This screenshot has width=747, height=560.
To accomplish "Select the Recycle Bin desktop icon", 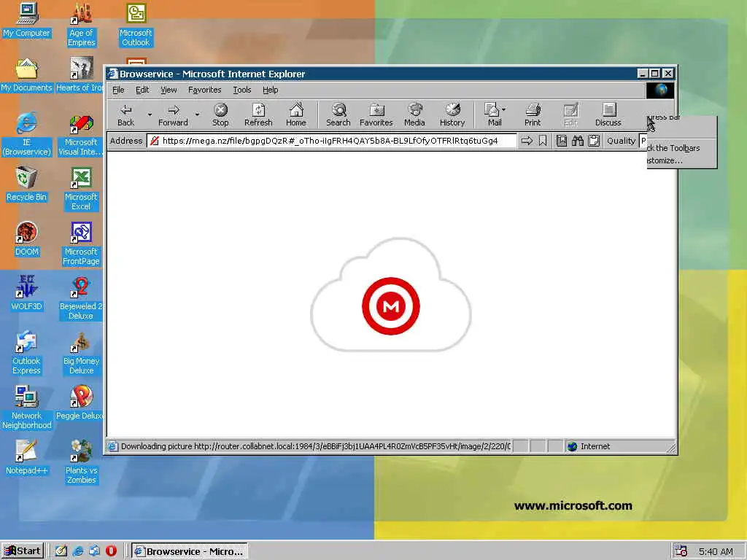I will click(27, 184).
